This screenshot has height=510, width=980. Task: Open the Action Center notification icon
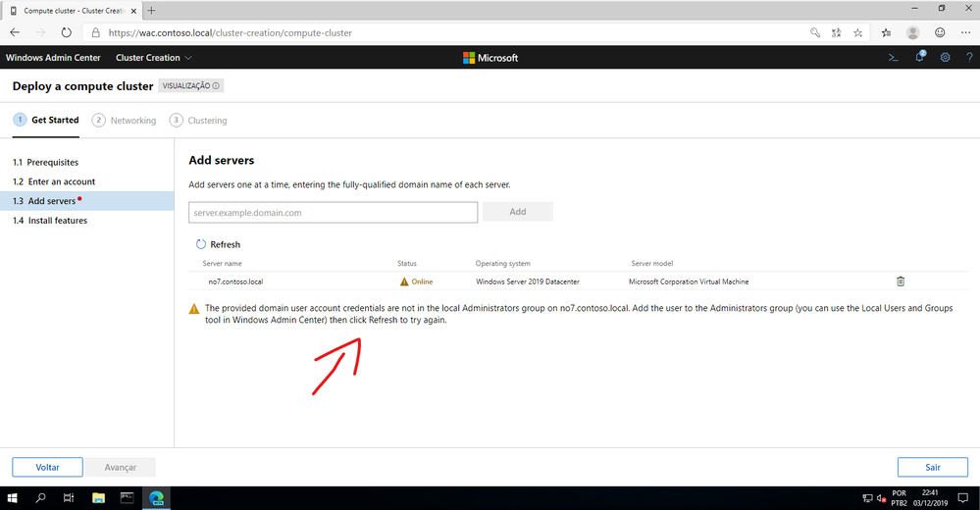pyautogui.click(x=962, y=498)
